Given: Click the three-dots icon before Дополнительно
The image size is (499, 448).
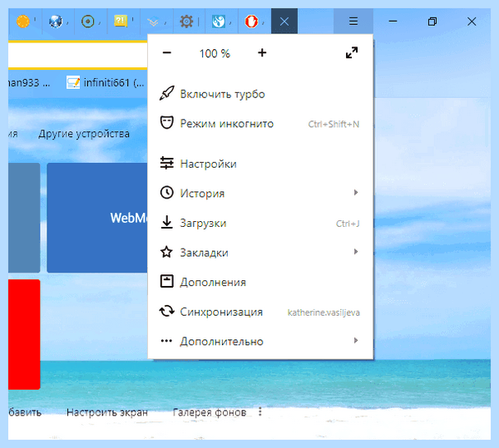Looking at the screenshot, I should coord(166,341).
